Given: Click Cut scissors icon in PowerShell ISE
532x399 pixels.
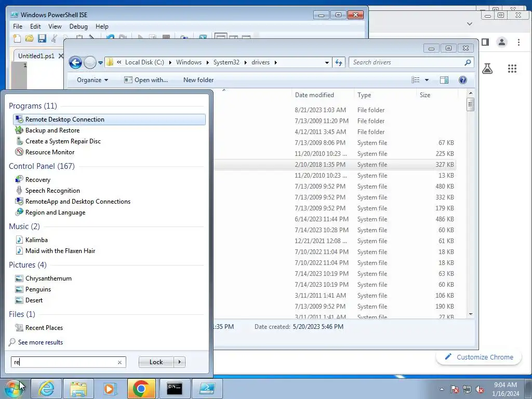Looking at the screenshot, I should tap(54, 38).
